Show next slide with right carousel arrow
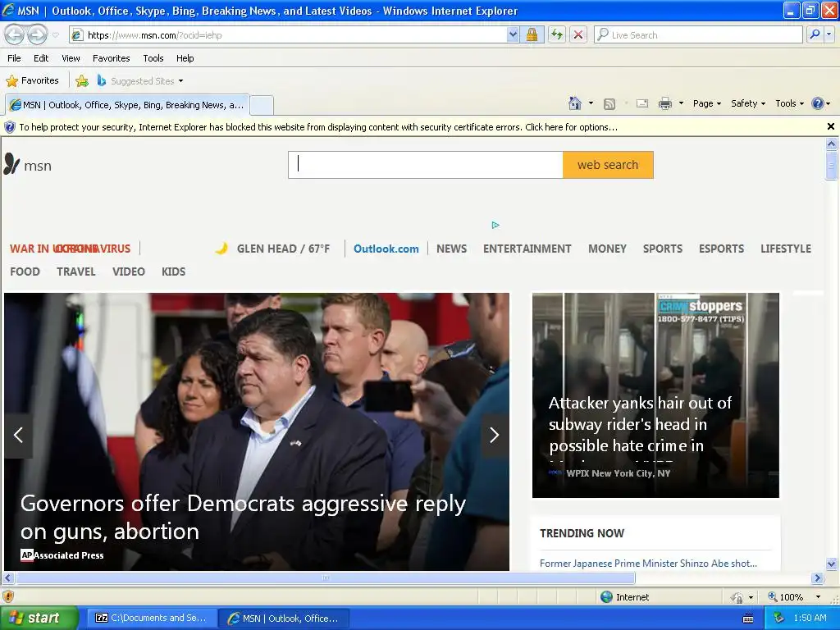Viewport: 840px width, 630px height. pyautogui.click(x=495, y=435)
